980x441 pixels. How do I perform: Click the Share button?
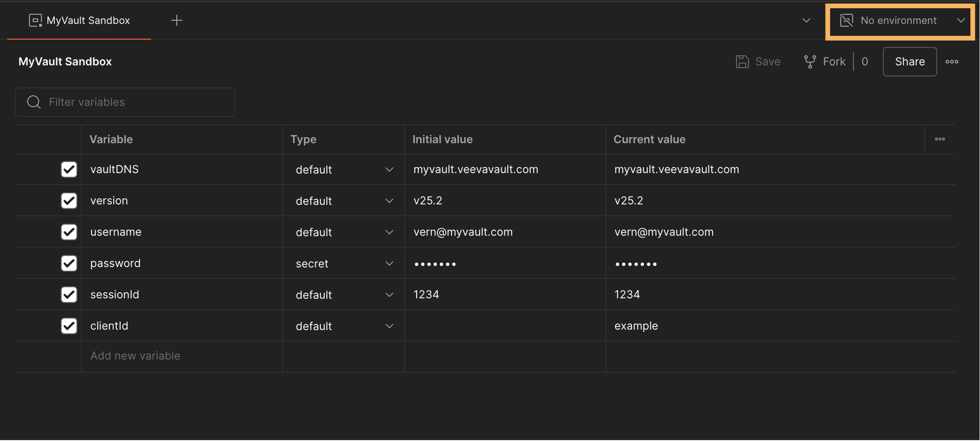coord(909,62)
